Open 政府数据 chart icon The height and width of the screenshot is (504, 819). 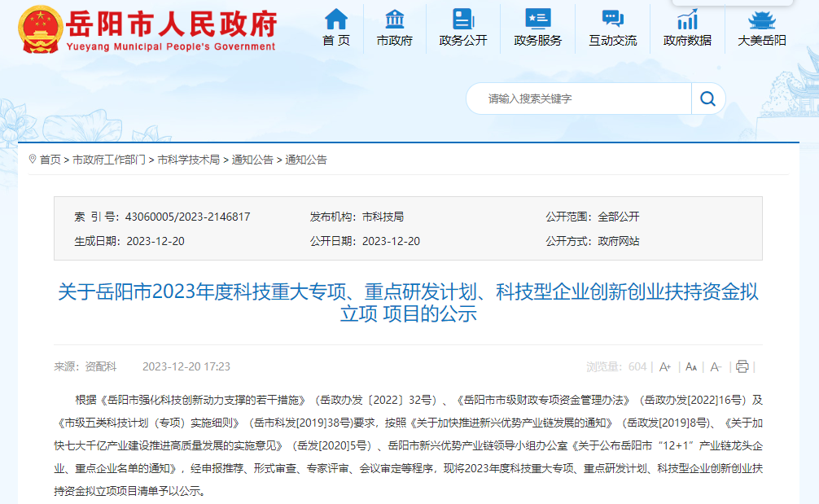[687, 19]
